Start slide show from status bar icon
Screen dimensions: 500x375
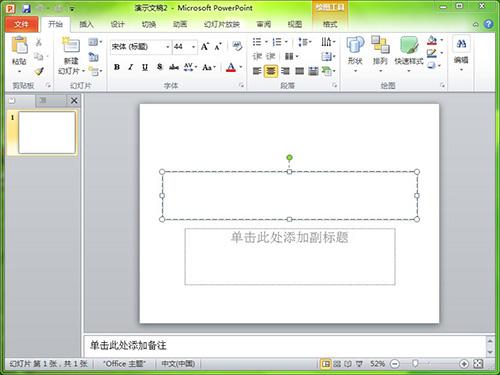coord(359,364)
